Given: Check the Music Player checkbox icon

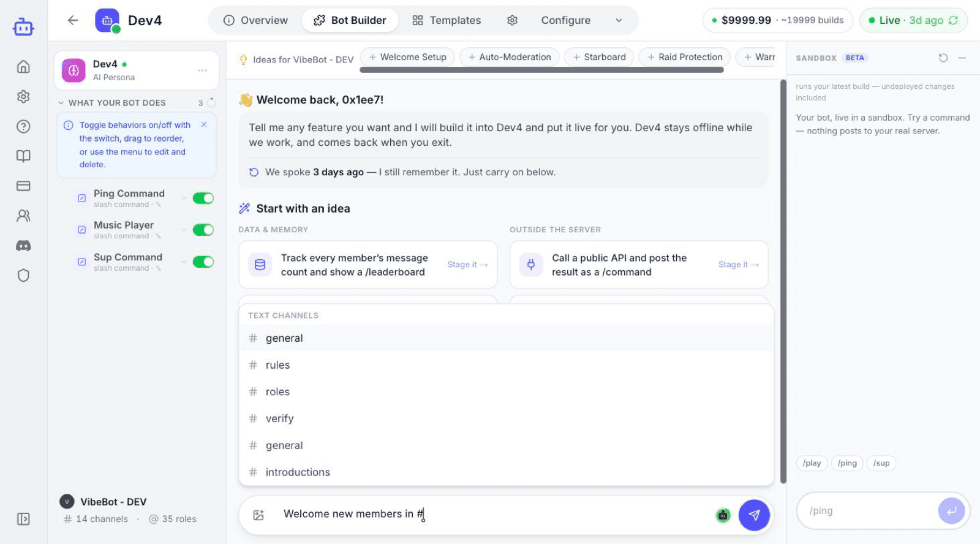Looking at the screenshot, I should point(81,230).
